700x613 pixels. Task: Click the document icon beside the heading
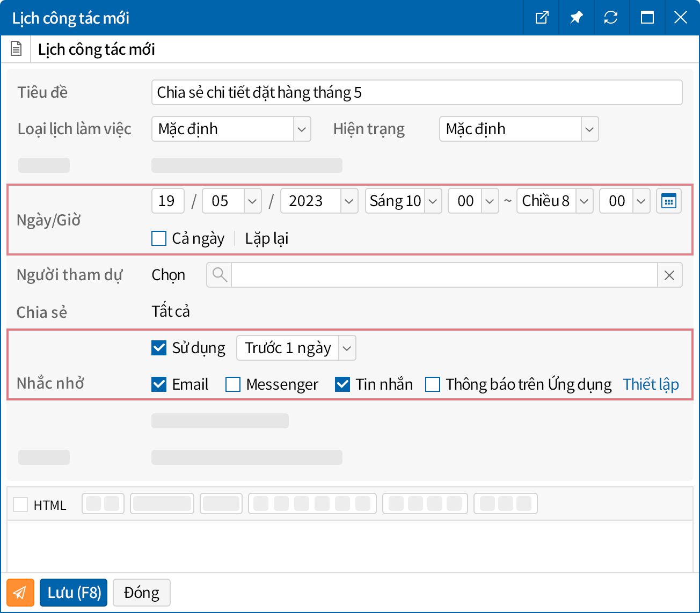click(17, 49)
